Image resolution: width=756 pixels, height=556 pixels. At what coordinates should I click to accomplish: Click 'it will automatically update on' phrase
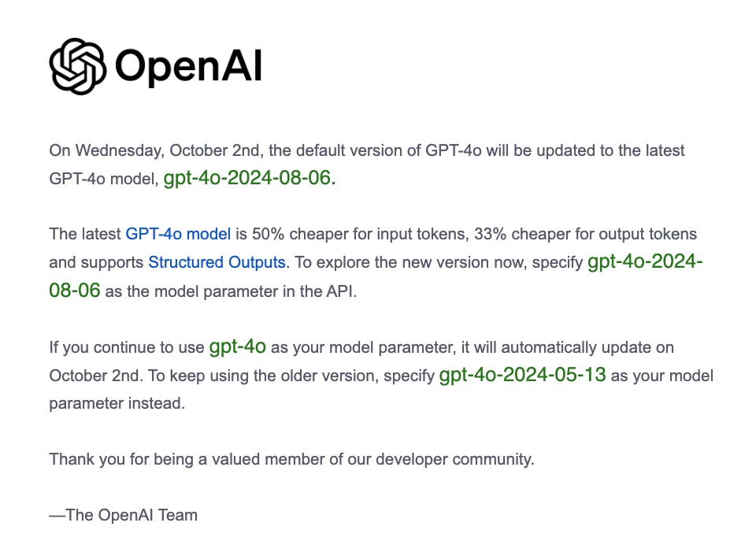point(568,347)
